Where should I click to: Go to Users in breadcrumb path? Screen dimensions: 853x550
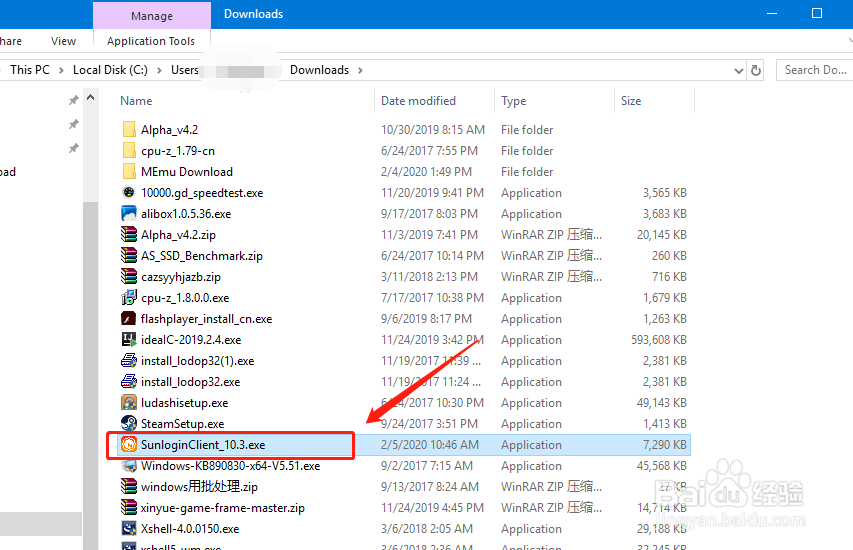tap(184, 70)
